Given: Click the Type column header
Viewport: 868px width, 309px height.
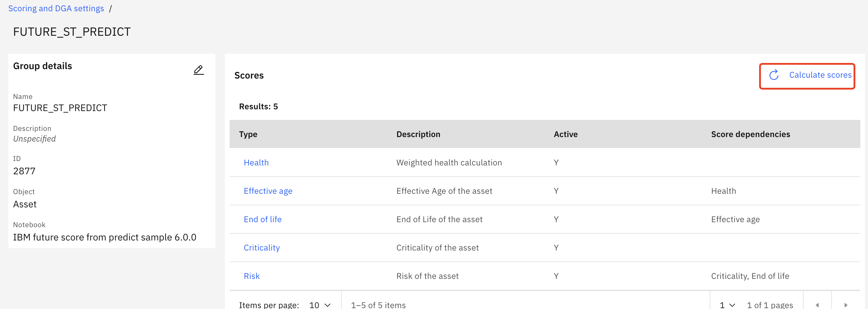Looking at the screenshot, I should click(248, 134).
